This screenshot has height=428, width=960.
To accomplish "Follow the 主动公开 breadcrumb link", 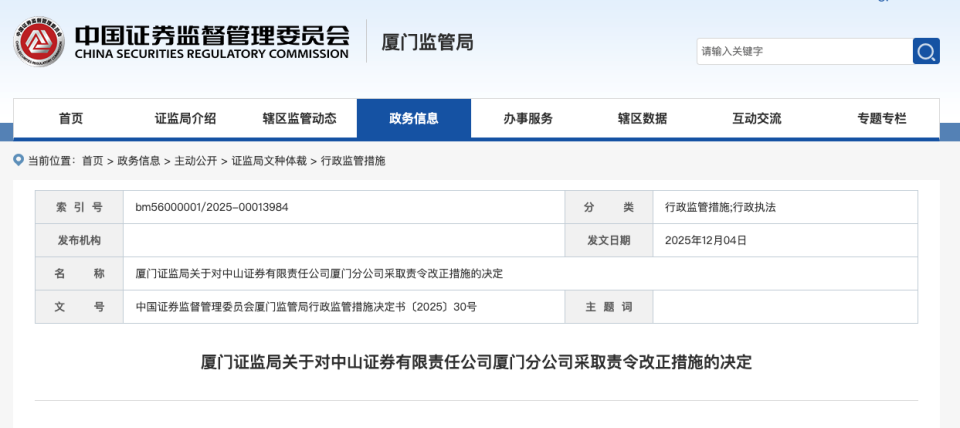I will click(x=196, y=161).
